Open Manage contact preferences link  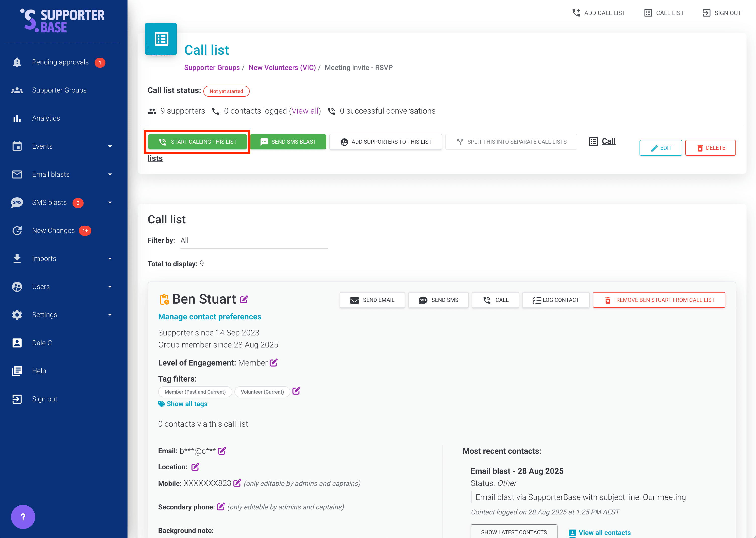[210, 317]
